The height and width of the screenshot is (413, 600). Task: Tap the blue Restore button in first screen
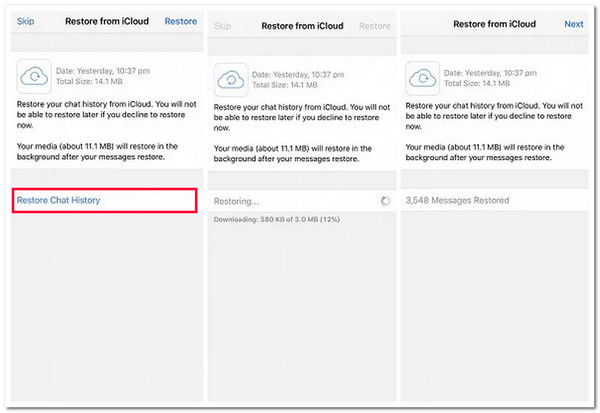tap(181, 21)
